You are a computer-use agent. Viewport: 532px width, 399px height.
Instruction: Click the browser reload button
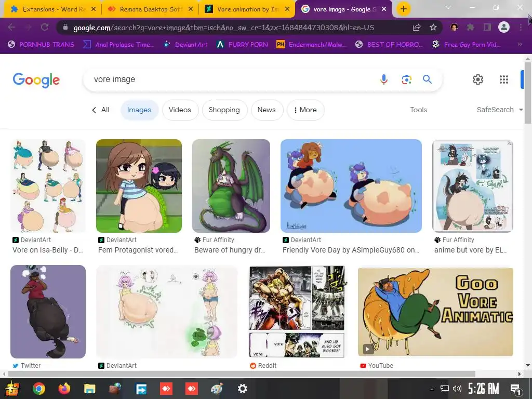pyautogui.click(x=45, y=27)
